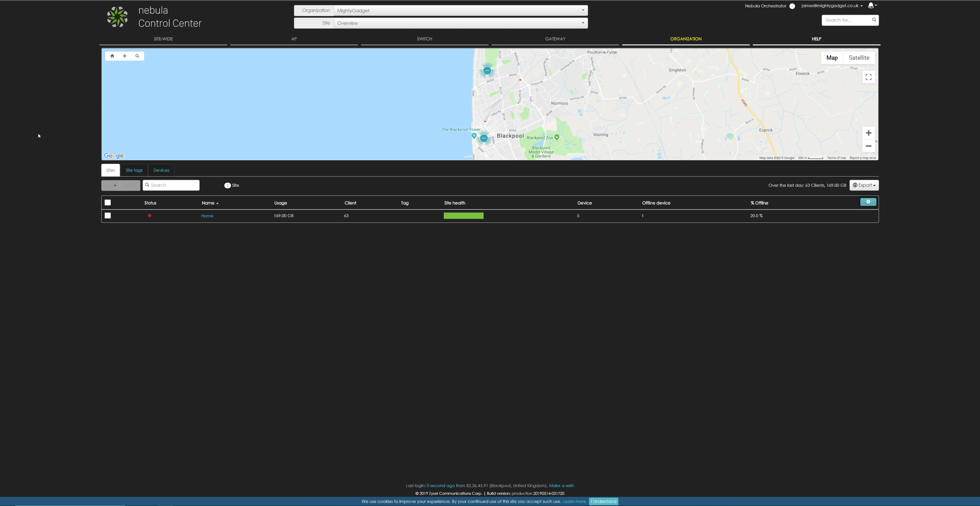
Task: Open the Export dropdown menu
Action: click(x=864, y=185)
